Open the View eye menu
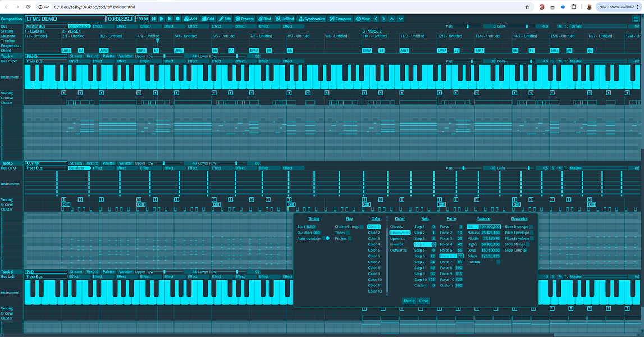 tap(363, 19)
